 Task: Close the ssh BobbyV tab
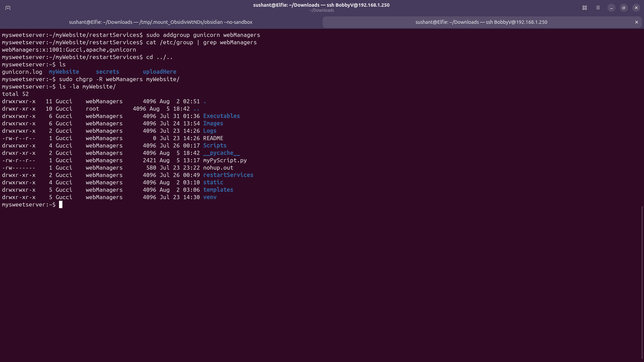click(x=637, y=22)
